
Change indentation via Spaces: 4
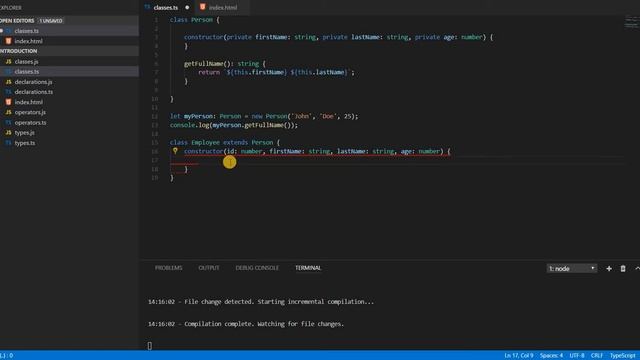(551, 356)
